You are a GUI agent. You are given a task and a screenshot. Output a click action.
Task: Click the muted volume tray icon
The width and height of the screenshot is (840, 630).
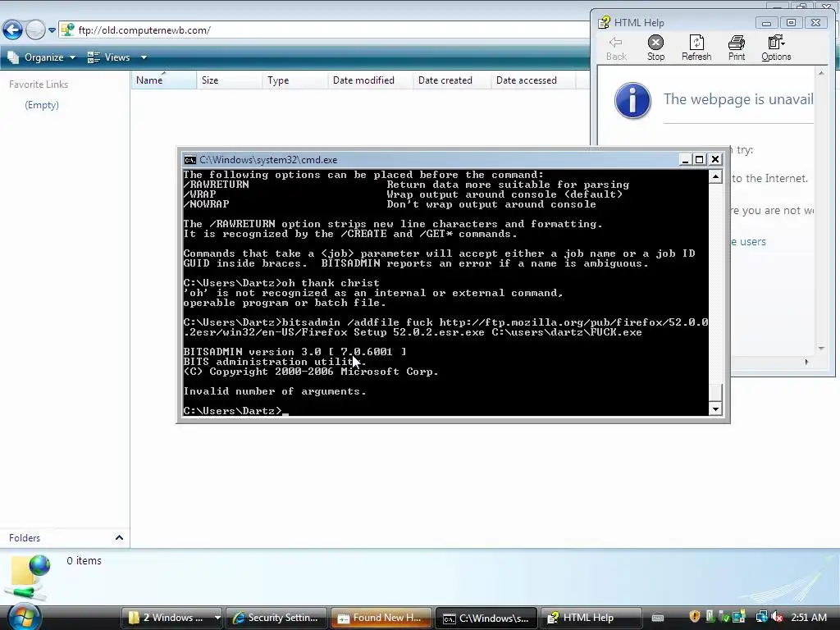tap(777, 617)
